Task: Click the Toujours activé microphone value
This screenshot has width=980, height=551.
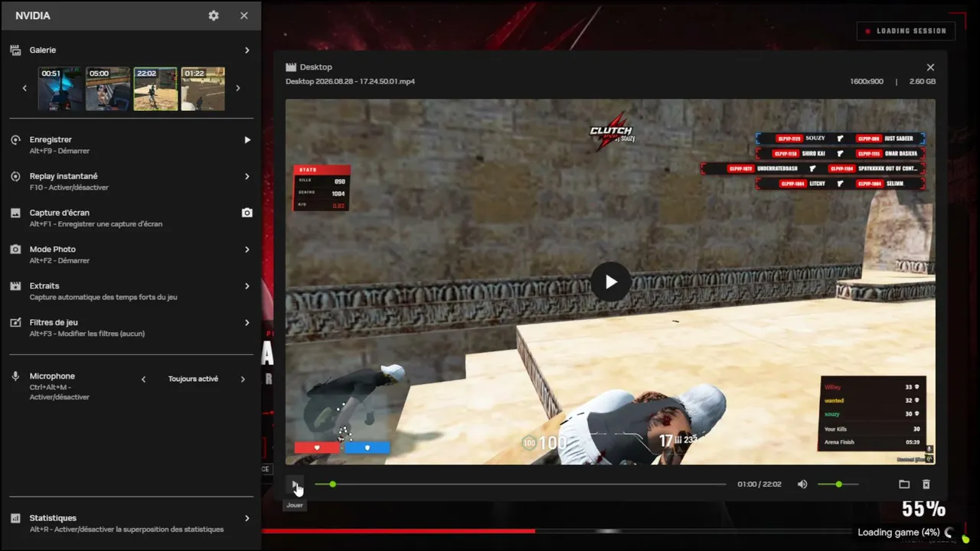Action: tap(193, 379)
